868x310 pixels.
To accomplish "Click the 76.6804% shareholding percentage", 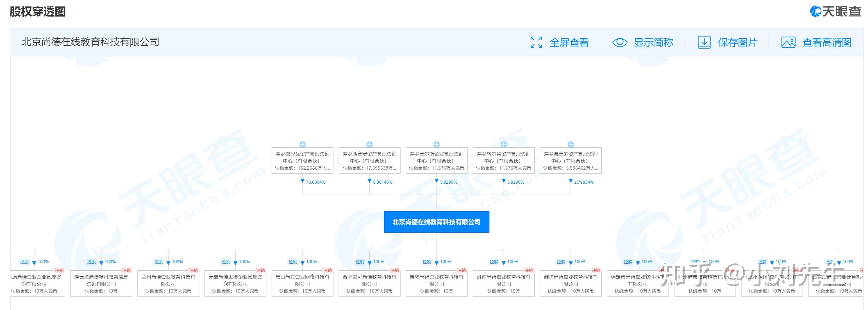I will click(316, 182).
